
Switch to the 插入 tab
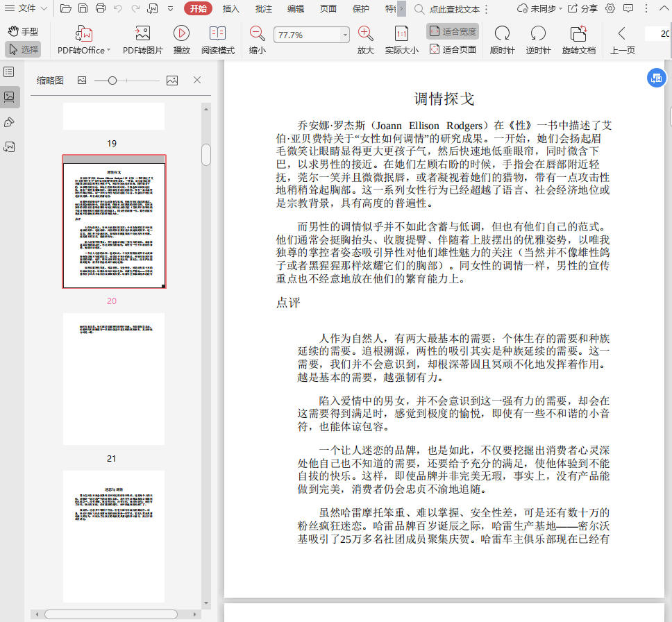(x=230, y=8)
